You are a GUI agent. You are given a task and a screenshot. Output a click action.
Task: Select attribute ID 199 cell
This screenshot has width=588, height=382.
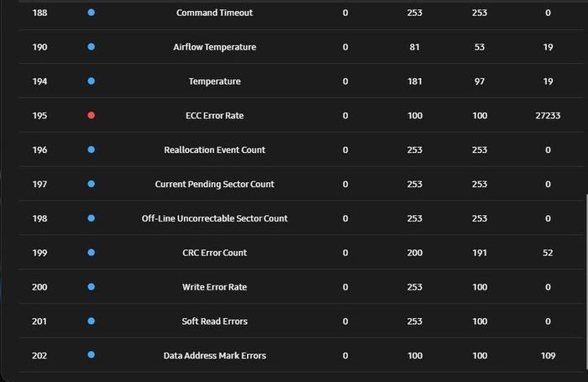39,253
